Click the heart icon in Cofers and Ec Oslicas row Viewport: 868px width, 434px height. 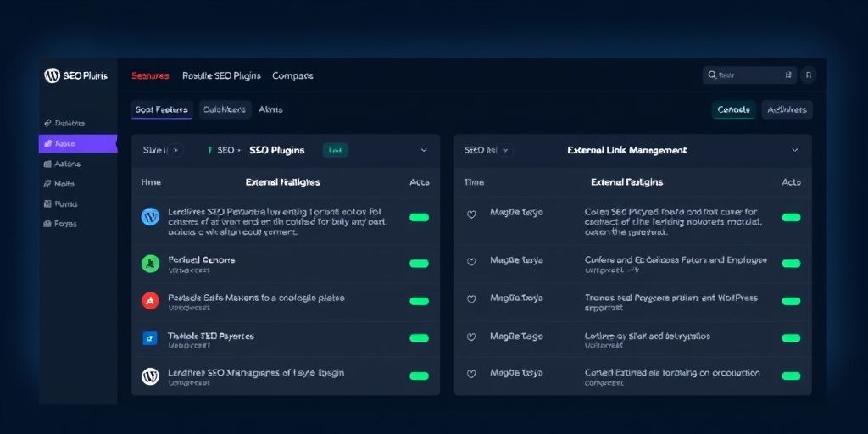[x=471, y=262]
